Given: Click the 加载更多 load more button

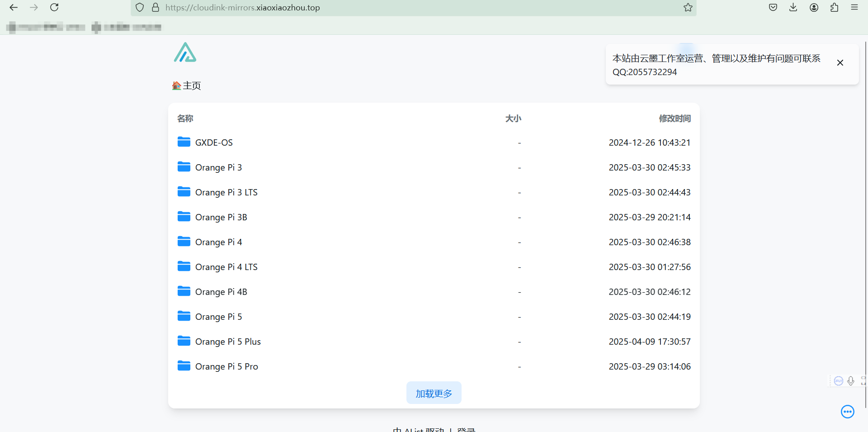Looking at the screenshot, I should click(x=434, y=393).
